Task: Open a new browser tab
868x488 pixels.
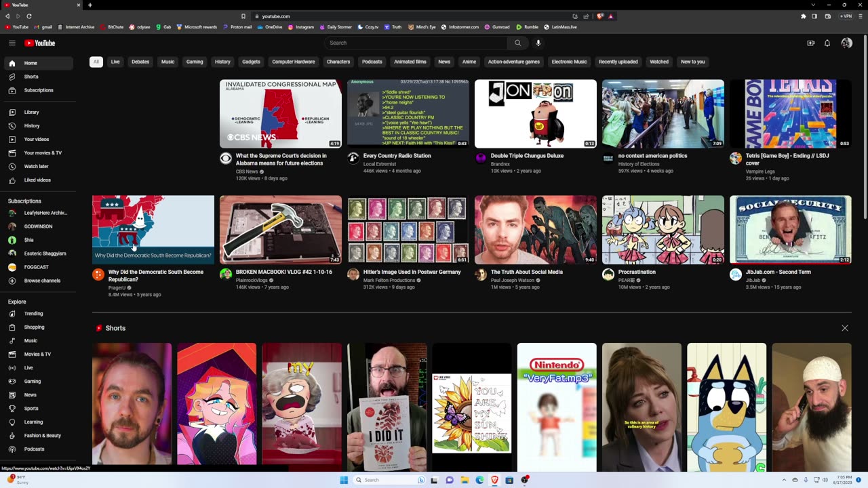Action: [90, 5]
